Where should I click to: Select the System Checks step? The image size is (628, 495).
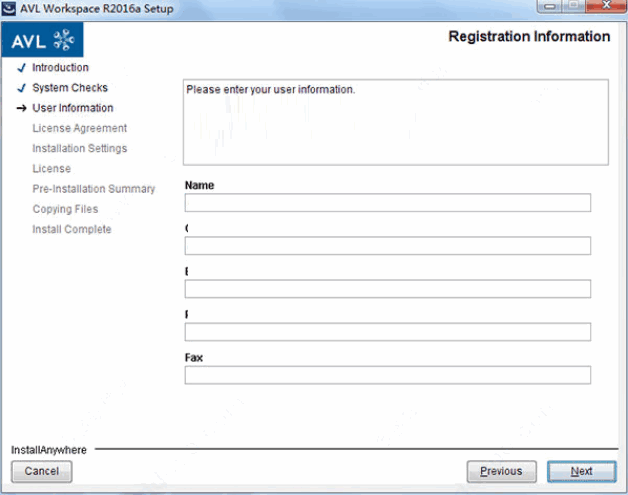point(69,88)
